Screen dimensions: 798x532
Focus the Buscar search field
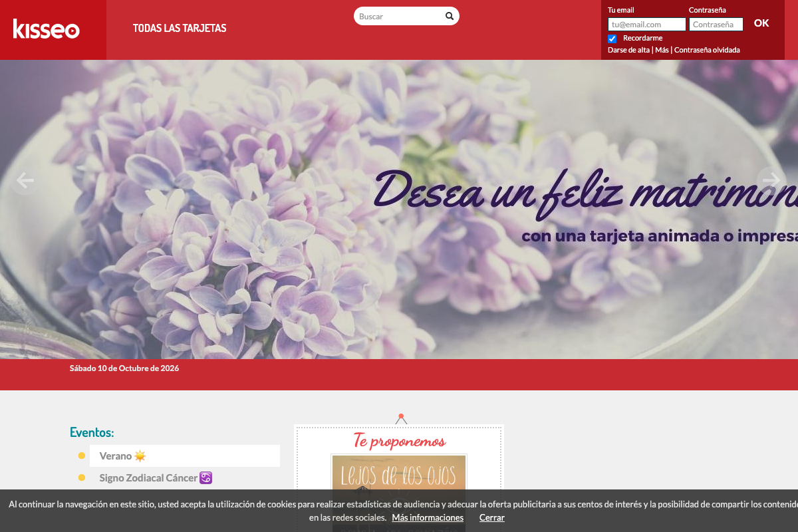400,16
